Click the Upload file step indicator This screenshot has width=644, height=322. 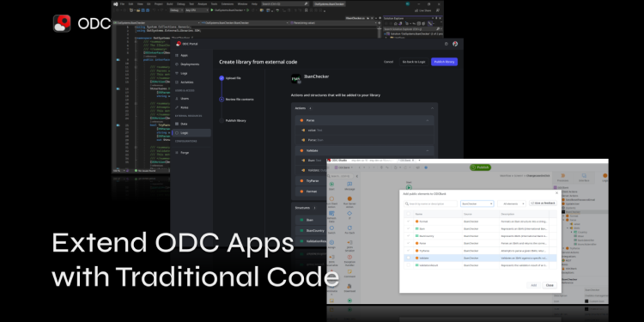click(x=222, y=78)
